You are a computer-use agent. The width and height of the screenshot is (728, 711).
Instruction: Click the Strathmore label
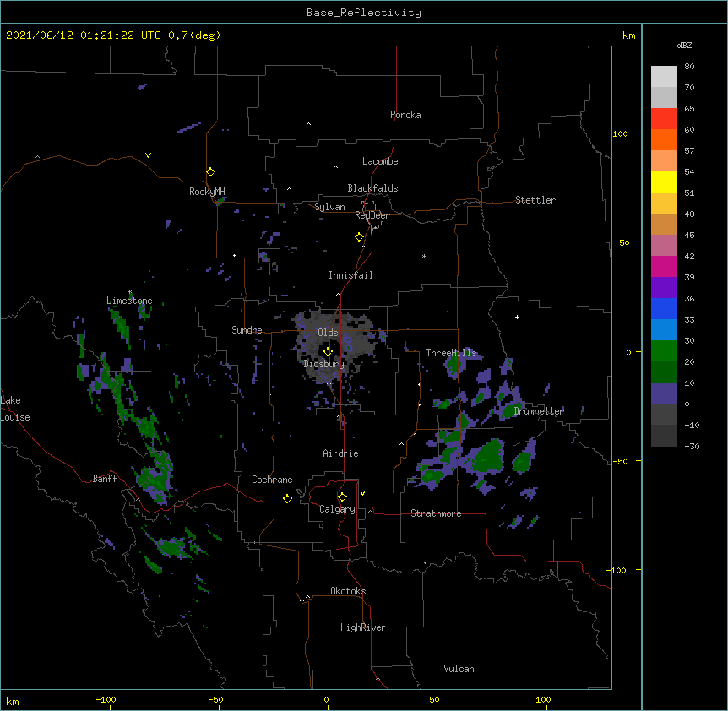point(436,513)
